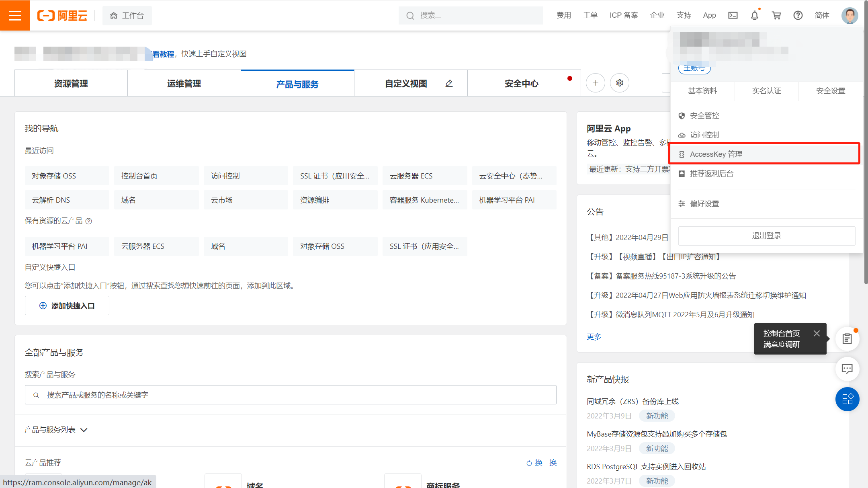Open the shopping cart icon
Screen dimensions: 868x488
point(776,15)
